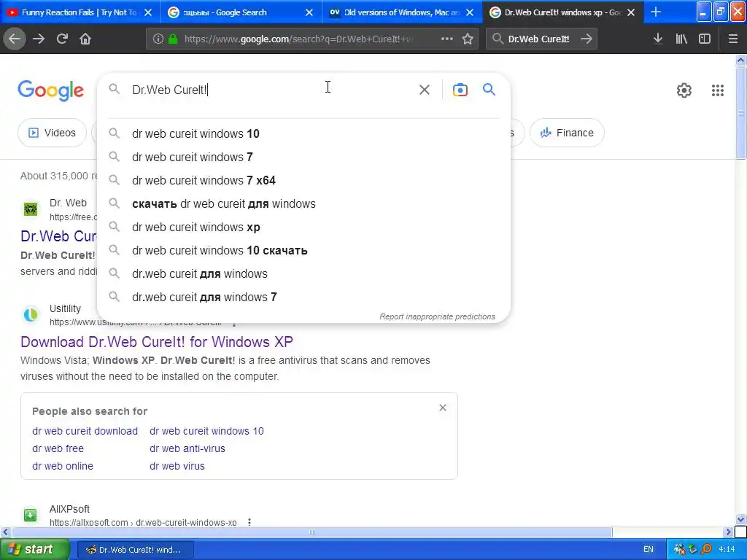Open options dots beside AllXPsoft result
This screenshot has height=560, width=747.
[x=249, y=522]
